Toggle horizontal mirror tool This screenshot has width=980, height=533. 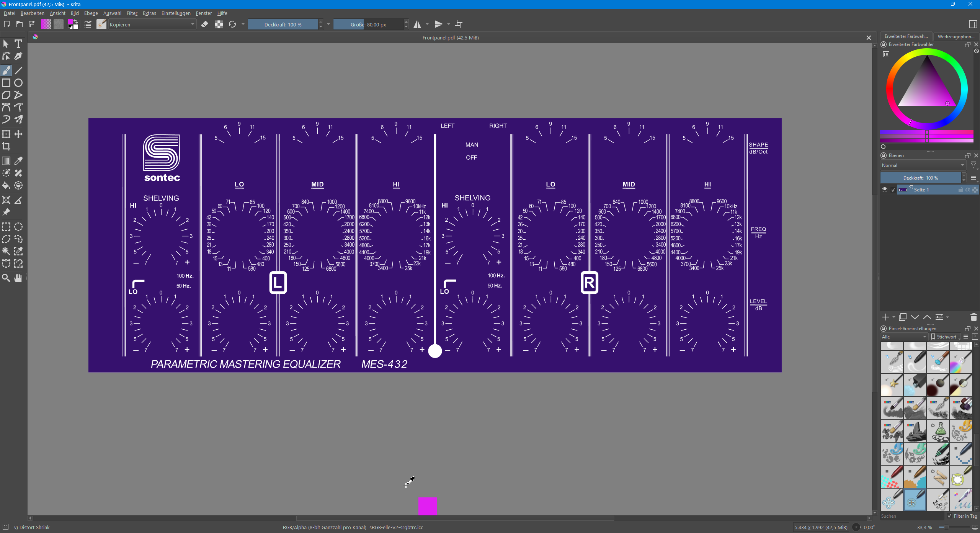coord(417,25)
